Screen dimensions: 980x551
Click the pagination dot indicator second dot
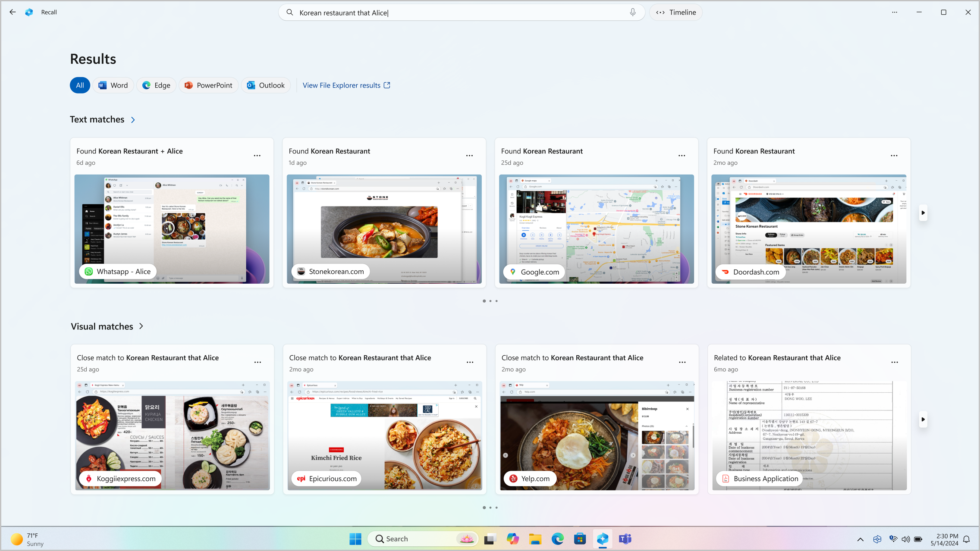(491, 301)
